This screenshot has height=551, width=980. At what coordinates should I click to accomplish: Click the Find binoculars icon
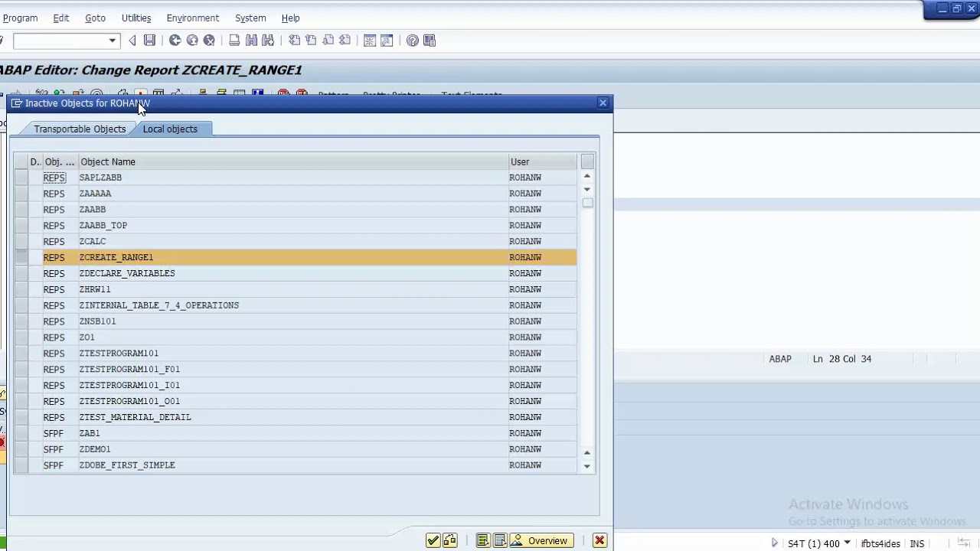251,41
